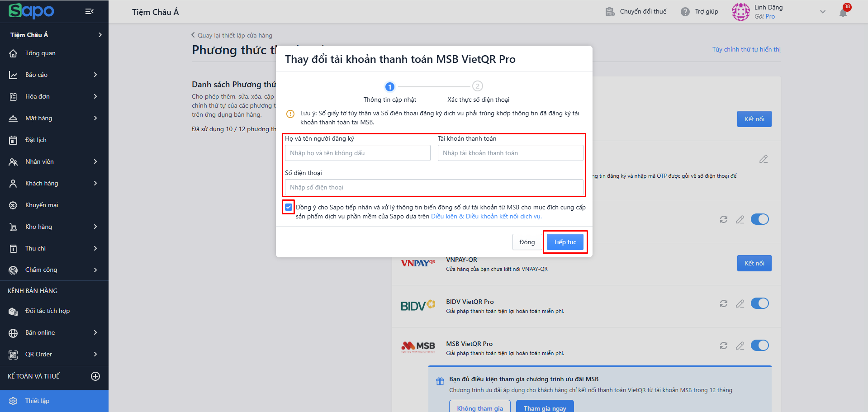Click the Thu chi icon
Viewport: 868px width, 412px height.
pos(13,249)
